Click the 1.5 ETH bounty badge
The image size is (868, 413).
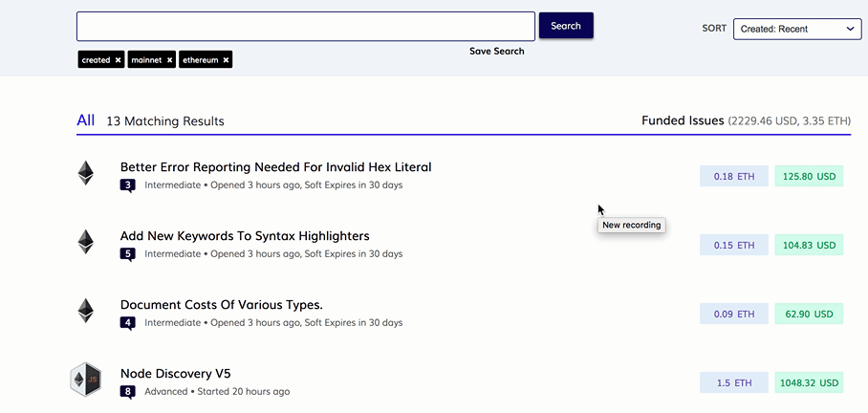(x=734, y=383)
